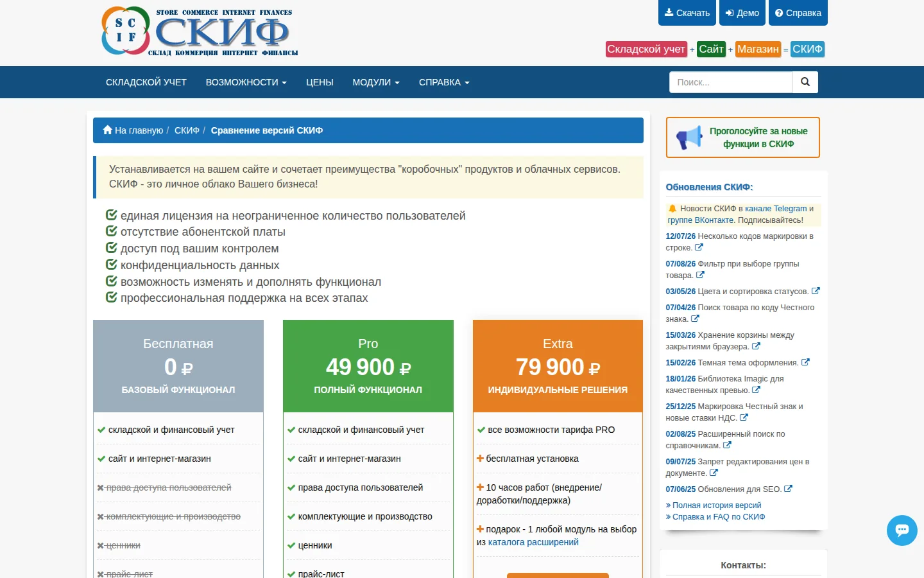Select the Бесплатная plan header card
The image size is (924, 578).
pos(178,366)
